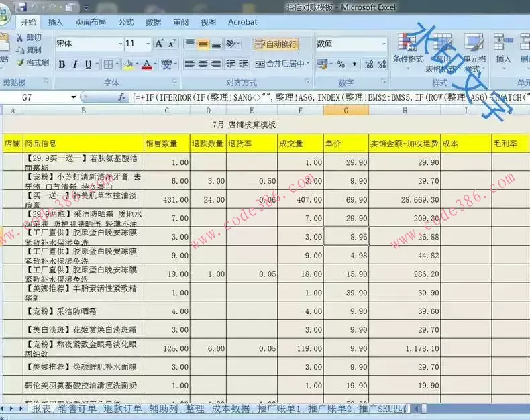This screenshot has height=420, width=530.
Task: Click the insert function fx icon
Action: [x=122, y=97]
